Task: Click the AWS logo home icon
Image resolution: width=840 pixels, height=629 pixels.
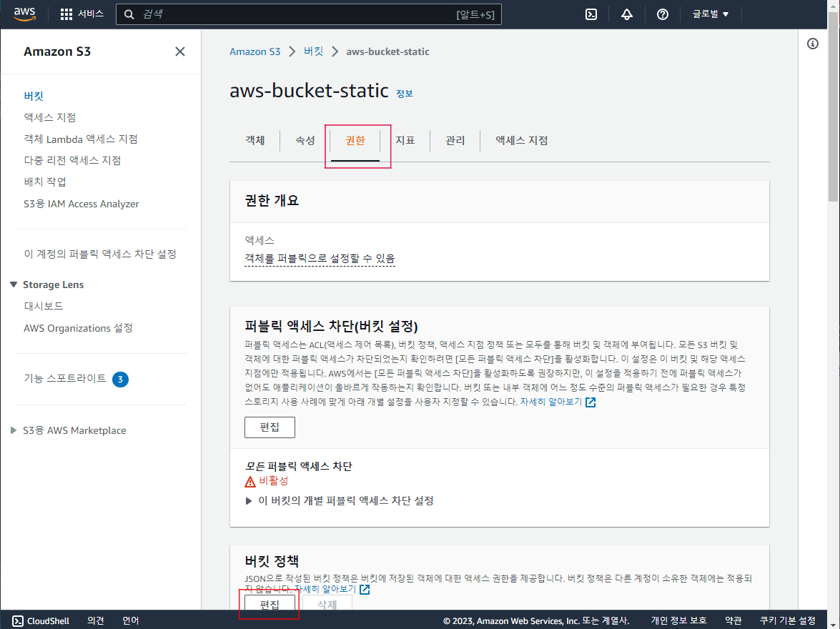Action: [x=24, y=14]
